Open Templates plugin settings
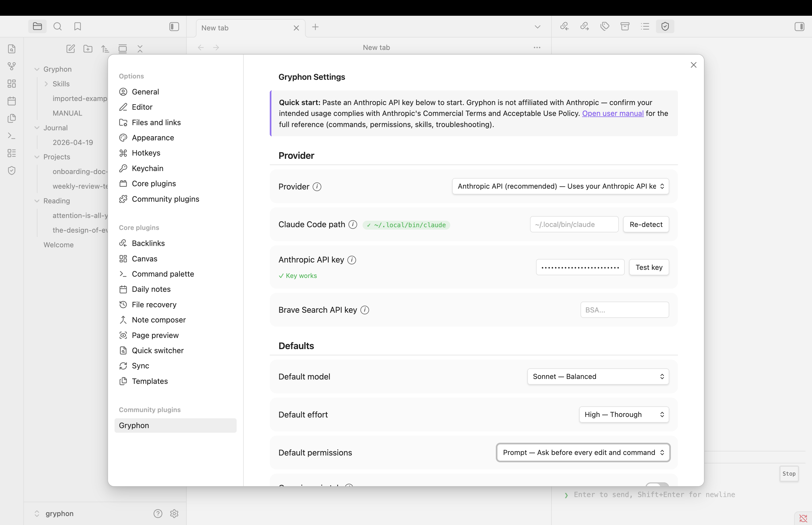 coord(175,381)
